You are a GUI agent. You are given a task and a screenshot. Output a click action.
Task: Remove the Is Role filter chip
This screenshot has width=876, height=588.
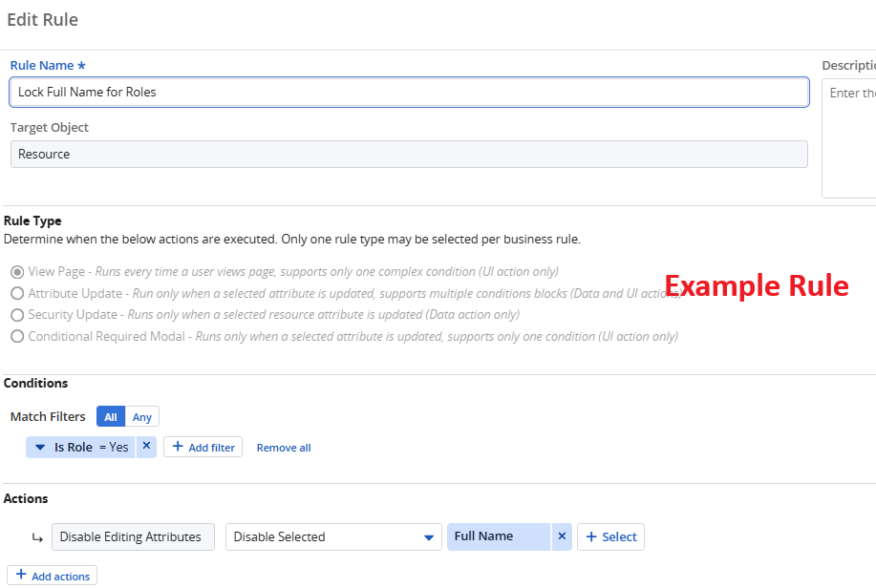[x=146, y=446]
